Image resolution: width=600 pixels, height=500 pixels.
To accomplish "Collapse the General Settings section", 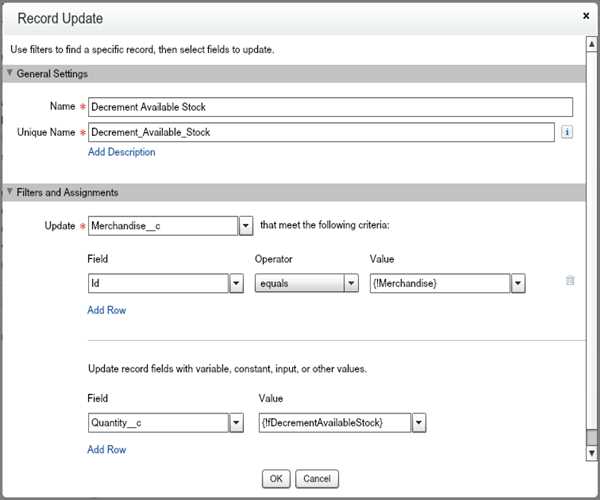I will click(x=10, y=74).
